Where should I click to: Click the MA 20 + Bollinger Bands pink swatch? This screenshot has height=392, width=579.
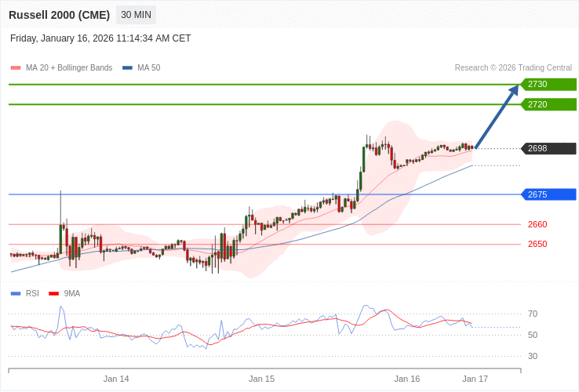click(x=16, y=68)
